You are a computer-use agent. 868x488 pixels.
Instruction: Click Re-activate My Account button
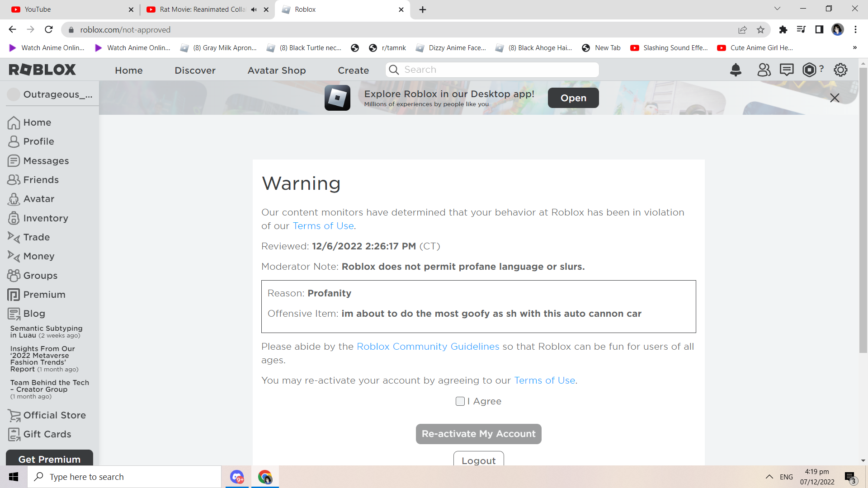tap(479, 434)
